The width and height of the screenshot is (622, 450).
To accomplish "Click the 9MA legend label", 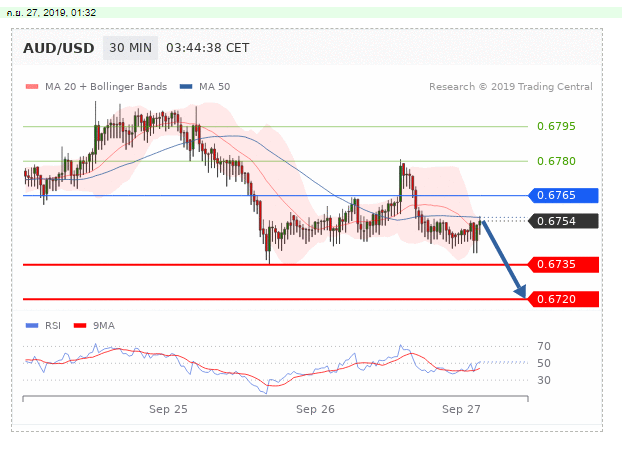I will [104, 326].
